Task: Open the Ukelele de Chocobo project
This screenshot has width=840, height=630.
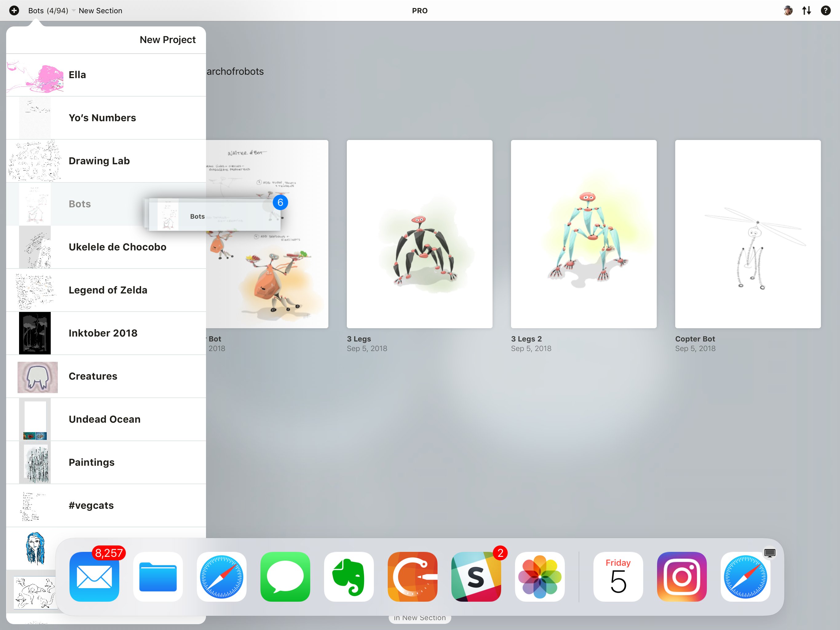Action: pyautogui.click(x=106, y=247)
